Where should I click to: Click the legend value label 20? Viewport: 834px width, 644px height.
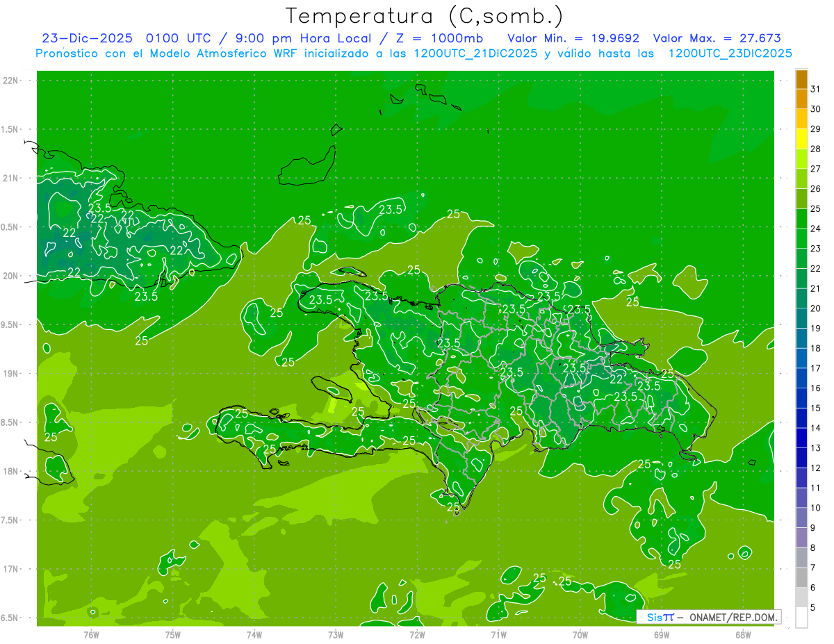815,308
